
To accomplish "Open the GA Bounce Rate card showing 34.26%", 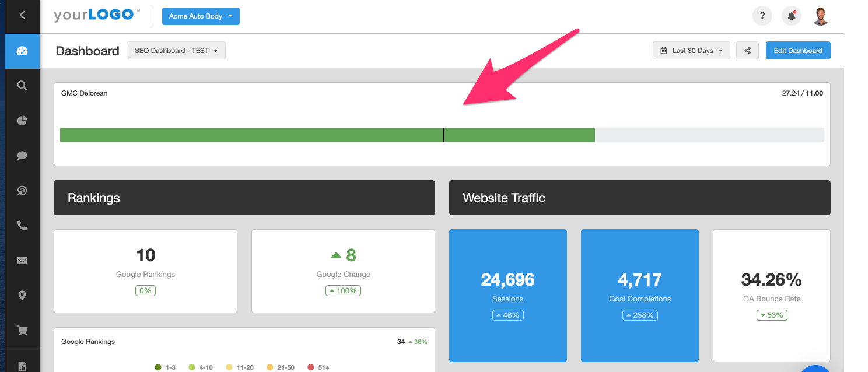I will [x=772, y=296].
